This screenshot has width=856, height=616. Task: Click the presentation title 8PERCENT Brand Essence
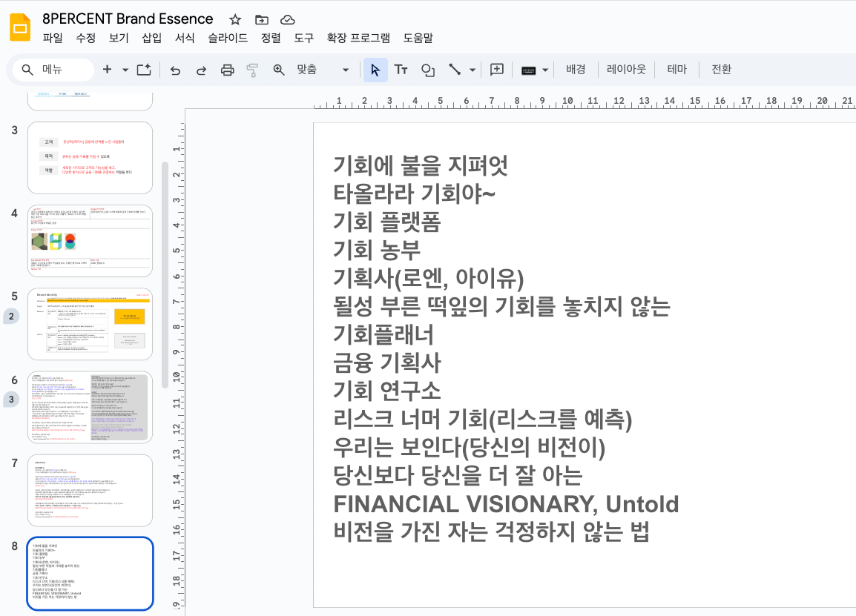[128, 19]
